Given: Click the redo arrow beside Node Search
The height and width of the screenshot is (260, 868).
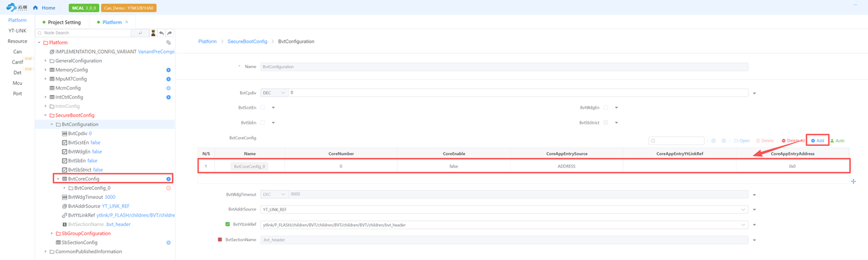Looking at the screenshot, I should (170, 33).
